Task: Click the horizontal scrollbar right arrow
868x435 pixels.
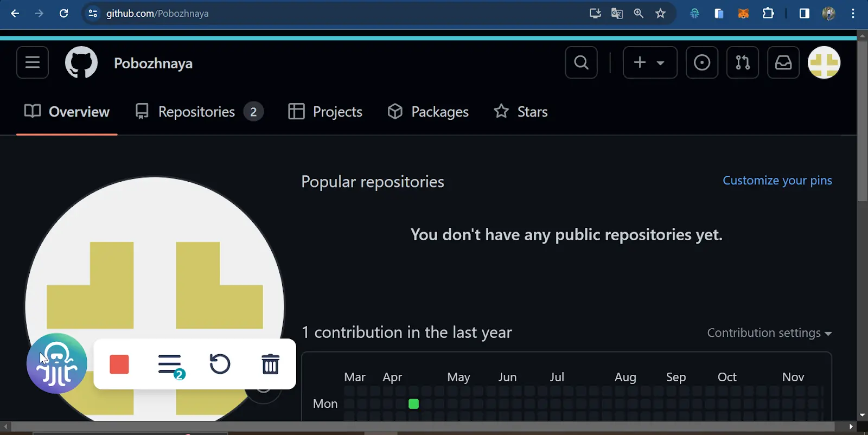Action: point(851,427)
